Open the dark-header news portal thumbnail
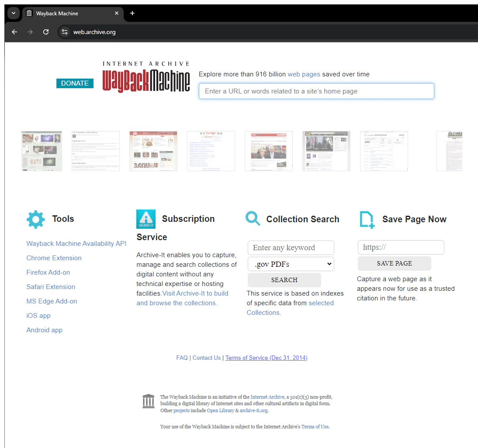This screenshot has width=478, height=448. pyautogui.click(x=326, y=151)
